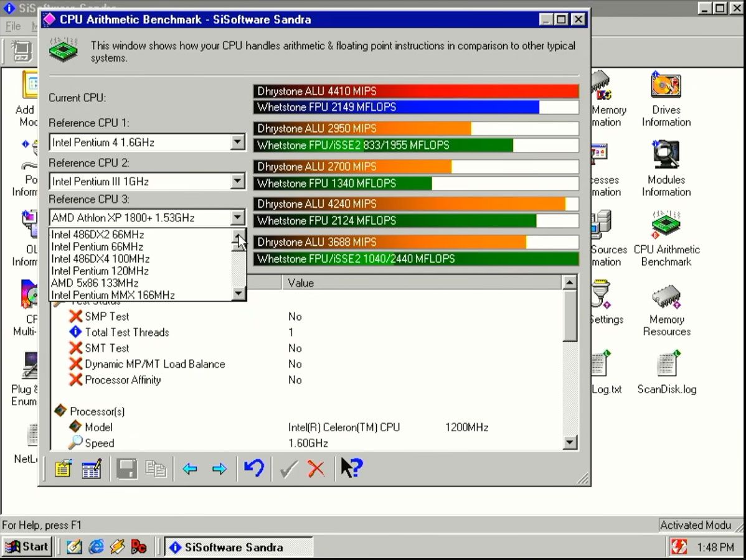This screenshot has height=560, width=746.
Task: Click the Model row label
Action: point(98,427)
